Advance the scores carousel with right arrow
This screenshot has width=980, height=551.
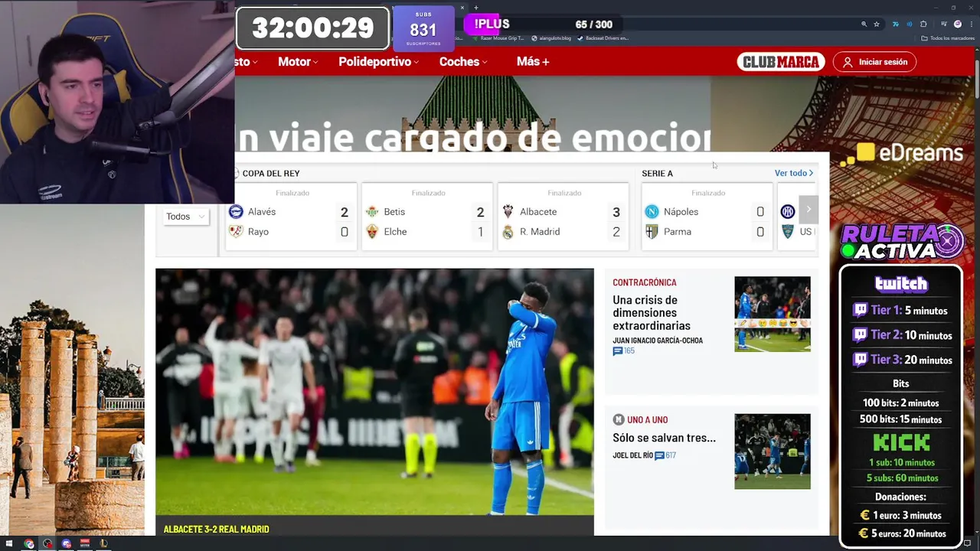pyautogui.click(x=808, y=209)
